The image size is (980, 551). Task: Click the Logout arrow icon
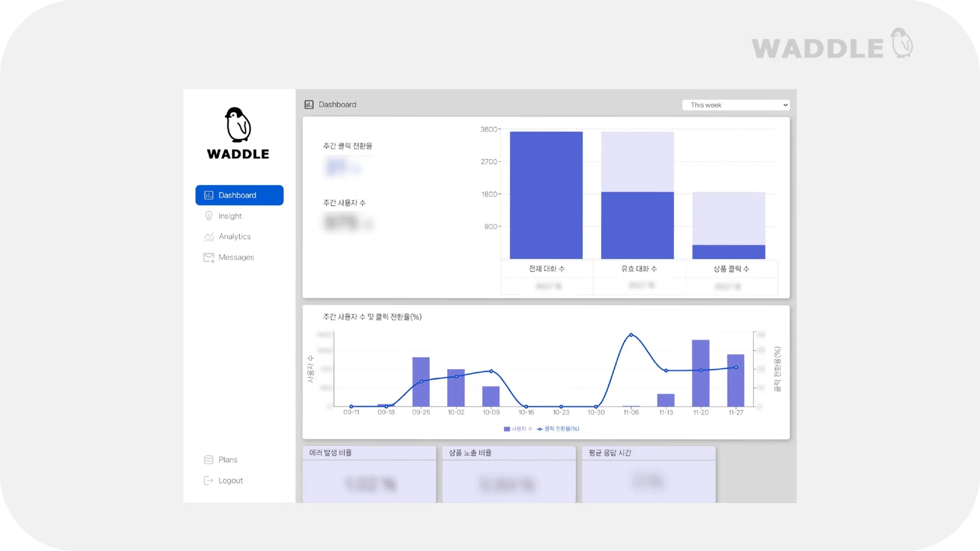click(x=209, y=481)
